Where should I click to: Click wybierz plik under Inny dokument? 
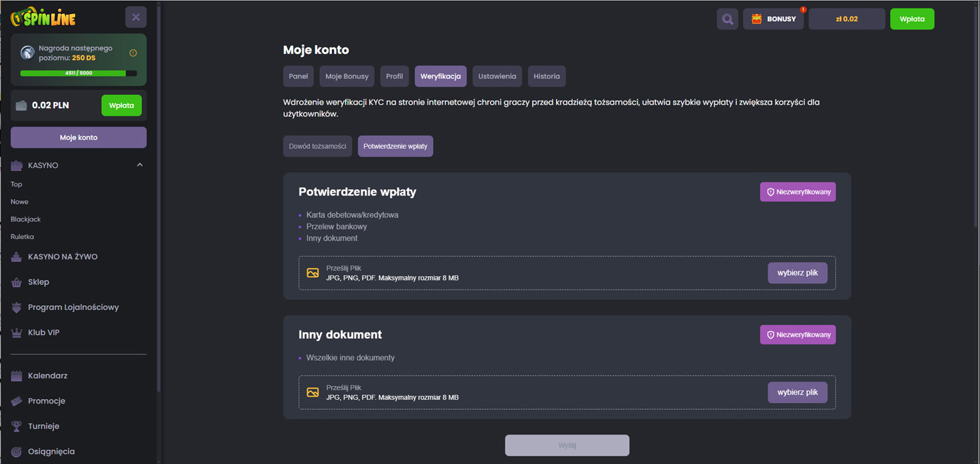coord(797,392)
